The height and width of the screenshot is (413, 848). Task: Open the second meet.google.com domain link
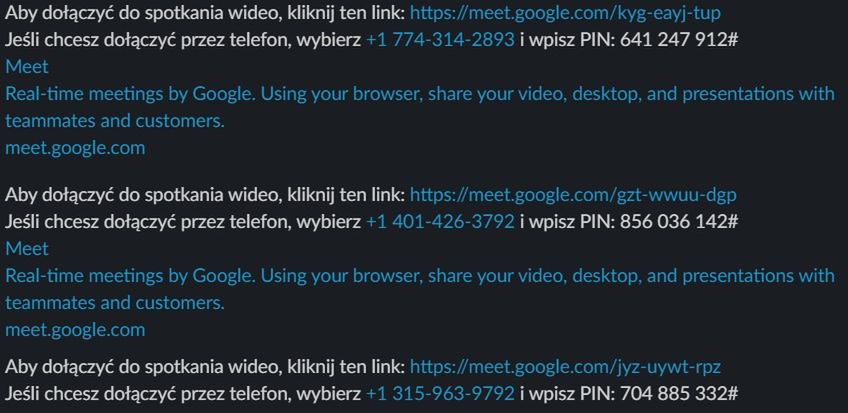pyautogui.click(x=75, y=330)
